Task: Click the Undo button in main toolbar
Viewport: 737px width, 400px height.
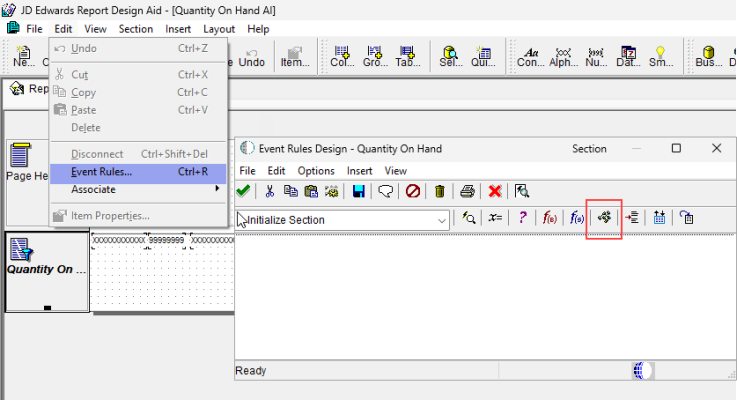Action: click(x=251, y=56)
